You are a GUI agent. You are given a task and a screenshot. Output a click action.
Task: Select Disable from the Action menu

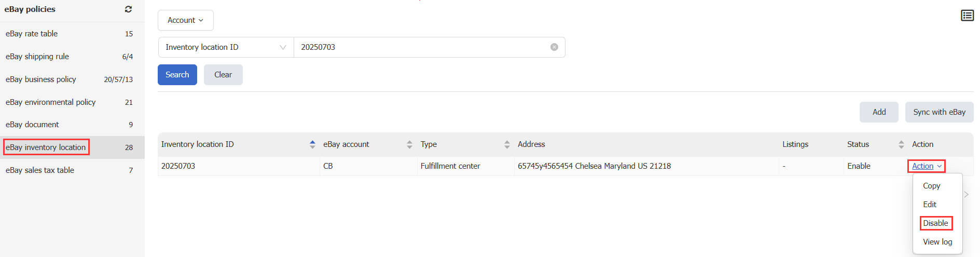coord(935,223)
